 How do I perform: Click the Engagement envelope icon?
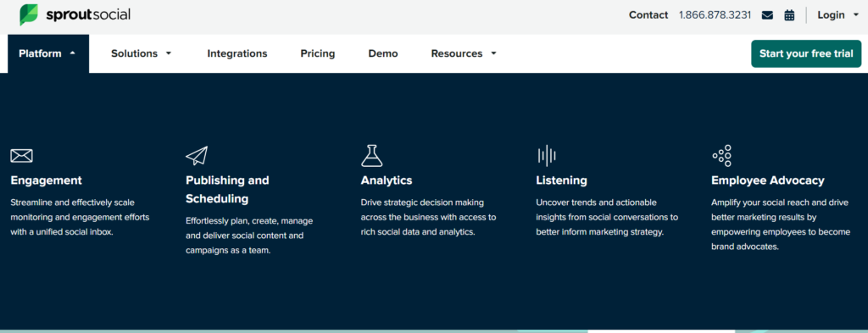click(21, 156)
